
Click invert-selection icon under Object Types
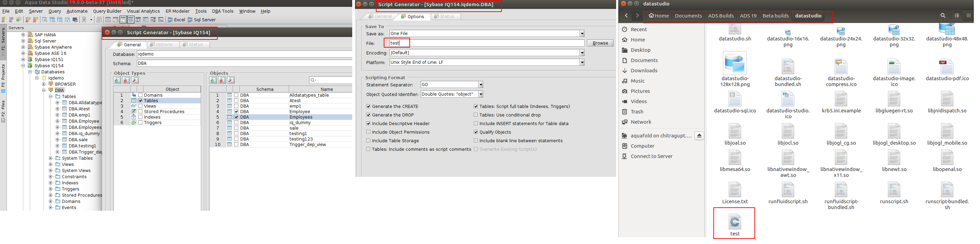135,80
